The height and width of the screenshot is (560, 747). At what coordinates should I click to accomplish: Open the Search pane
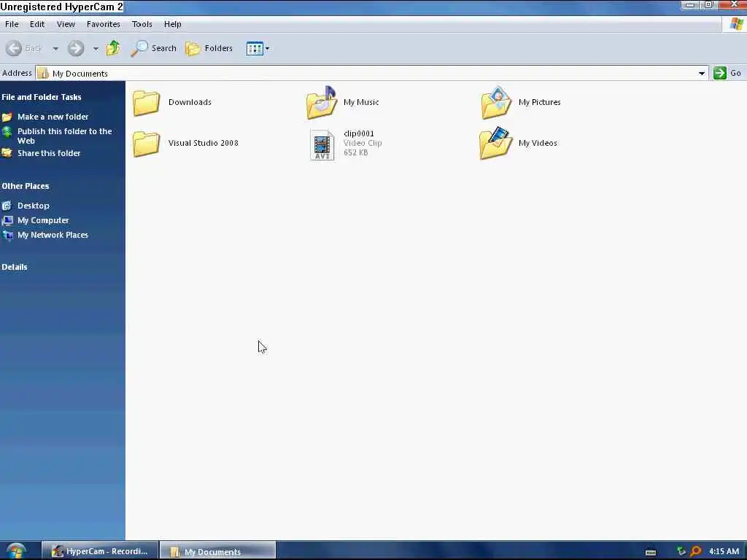(153, 48)
